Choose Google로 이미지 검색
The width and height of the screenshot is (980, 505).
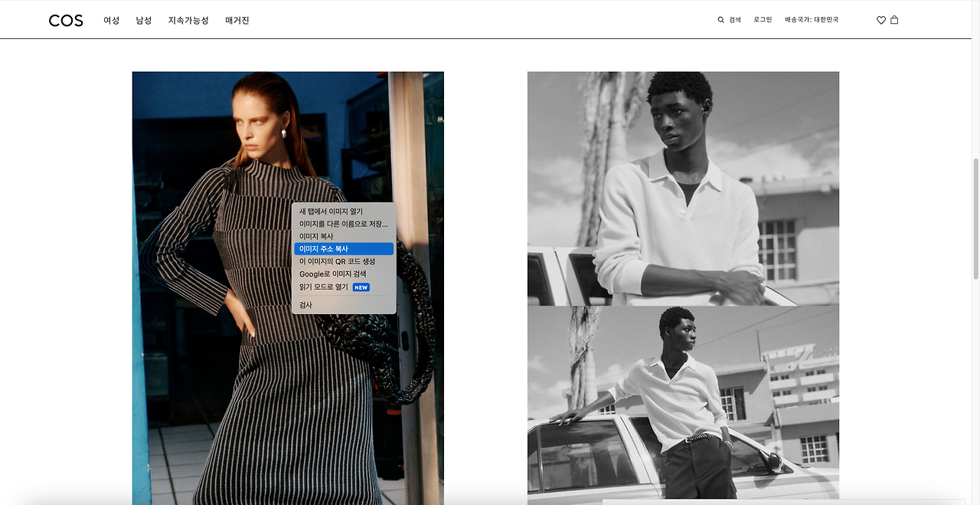[x=344, y=274]
